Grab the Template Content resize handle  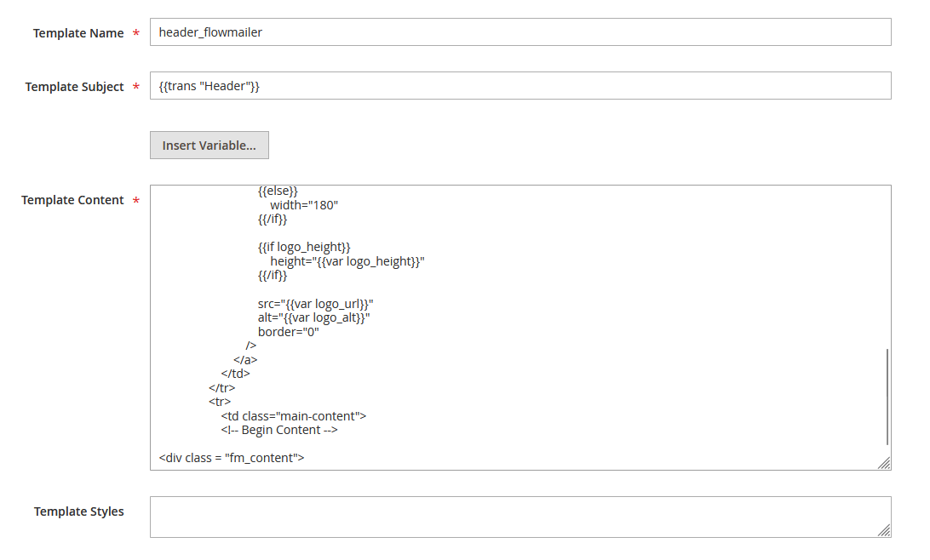tap(884, 464)
